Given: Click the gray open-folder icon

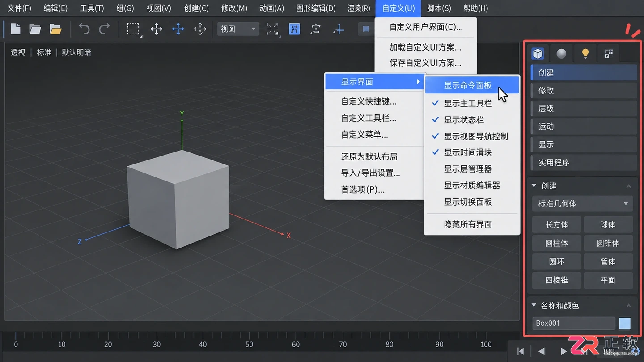Looking at the screenshot, I should 35,29.
